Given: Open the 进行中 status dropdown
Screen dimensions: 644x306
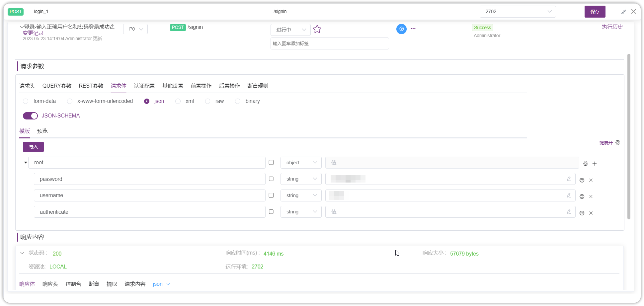Looking at the screenshot, I should [x=290, y=30].
